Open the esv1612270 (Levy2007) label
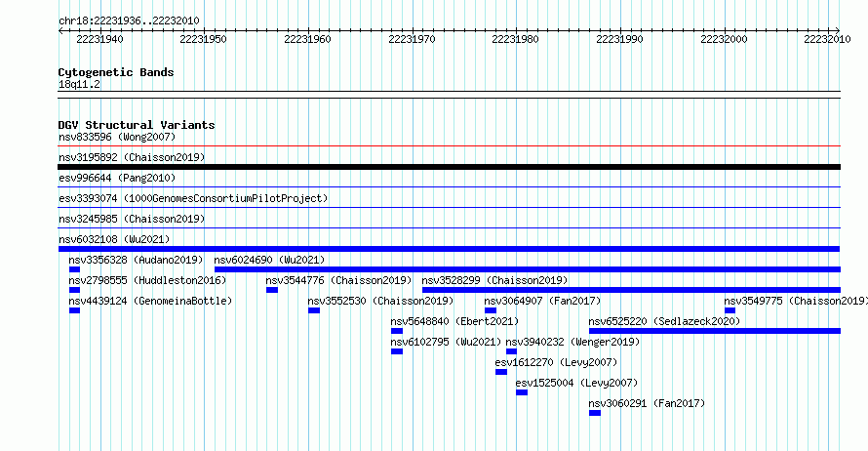Screen dimensions: 868x451 click(x=556, y=362)
